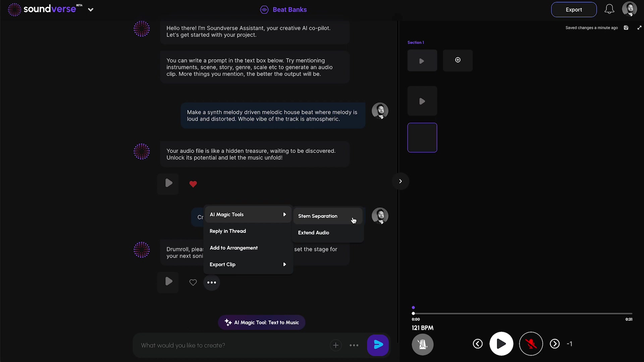Enter fullscreen with the expand arrows icon

point(639,27)
